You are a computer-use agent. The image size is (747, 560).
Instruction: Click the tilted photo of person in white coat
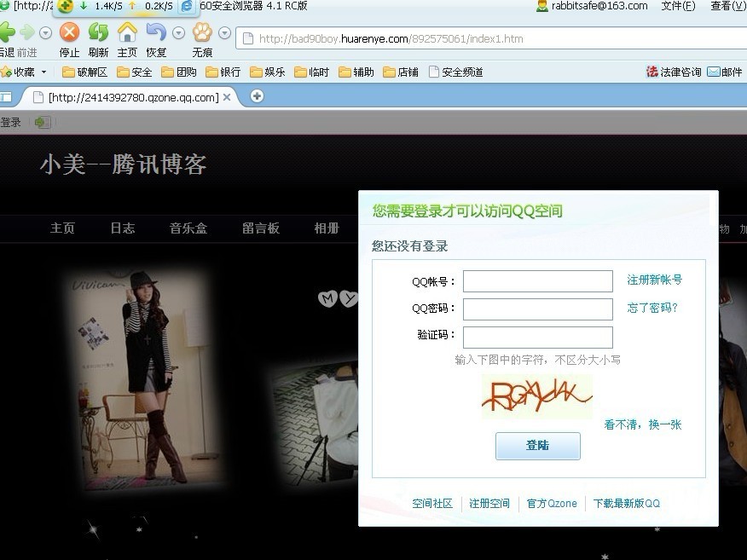pyautogui.click(x=315, y=424)
